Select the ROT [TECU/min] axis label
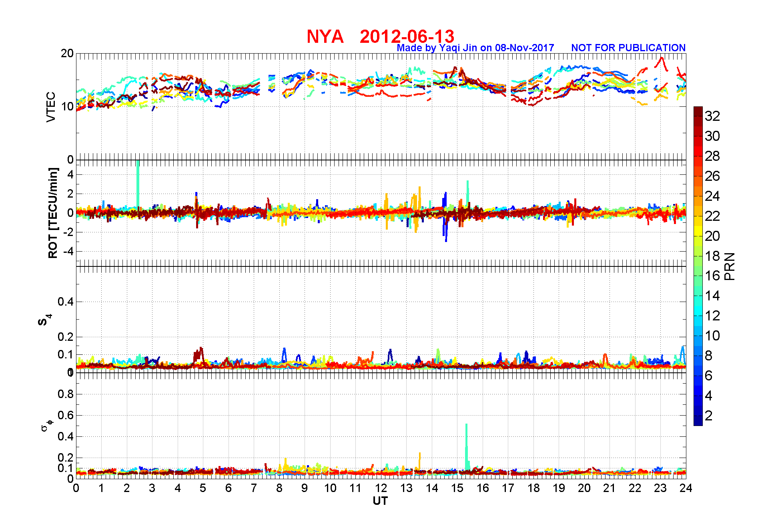The height and width of the screenshot is (532, 762). click(53, 213)
